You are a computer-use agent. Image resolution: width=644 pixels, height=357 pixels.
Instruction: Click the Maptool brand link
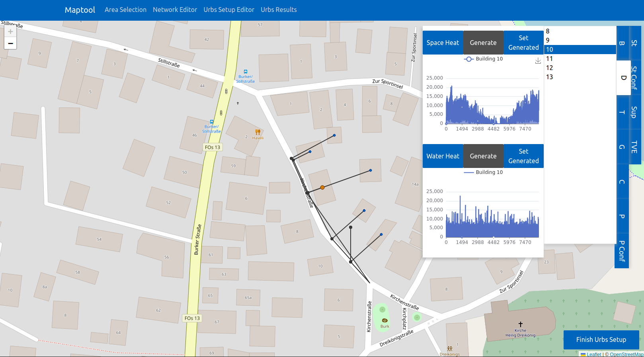pos(80,10)
